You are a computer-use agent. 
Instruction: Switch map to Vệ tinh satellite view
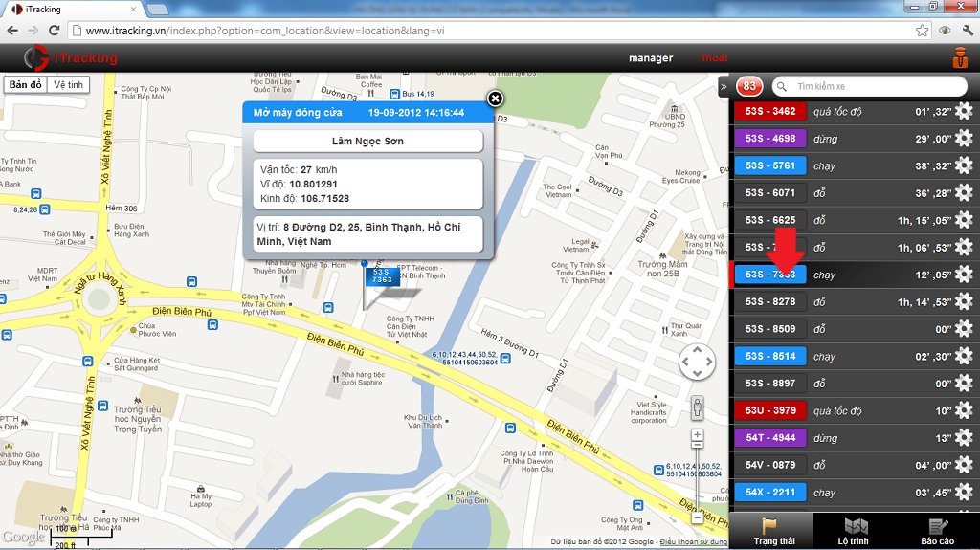(x=68, y=84)
